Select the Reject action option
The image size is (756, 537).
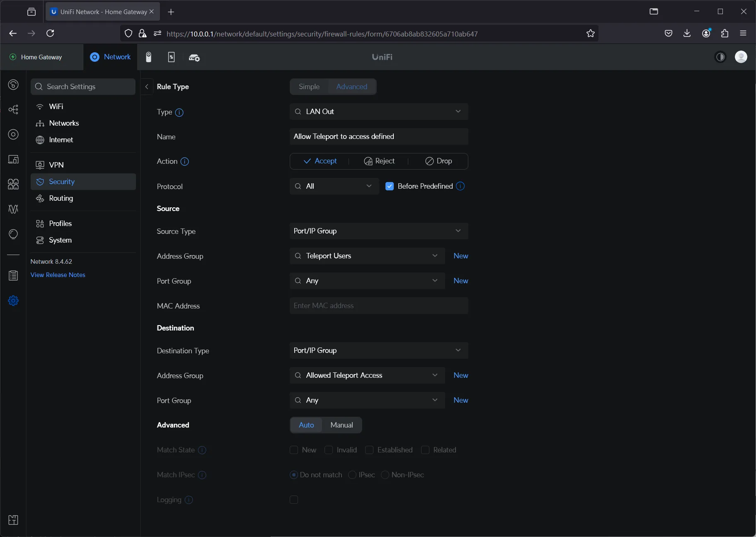click(379, 161)
